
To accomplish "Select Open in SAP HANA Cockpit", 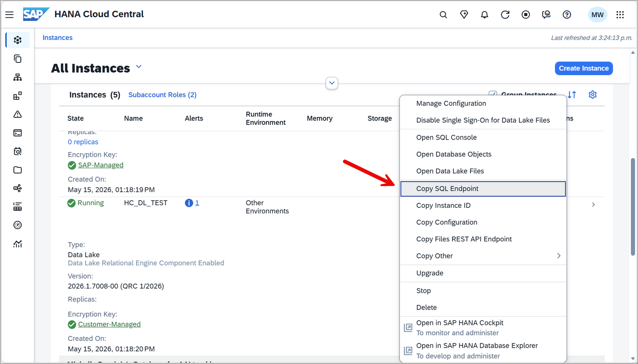I will 483,328.
